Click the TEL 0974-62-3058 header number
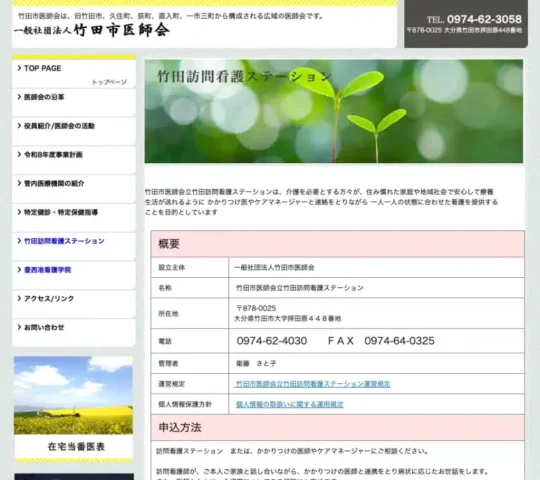This screenshot has height=480, width=540. pos(475,19)
